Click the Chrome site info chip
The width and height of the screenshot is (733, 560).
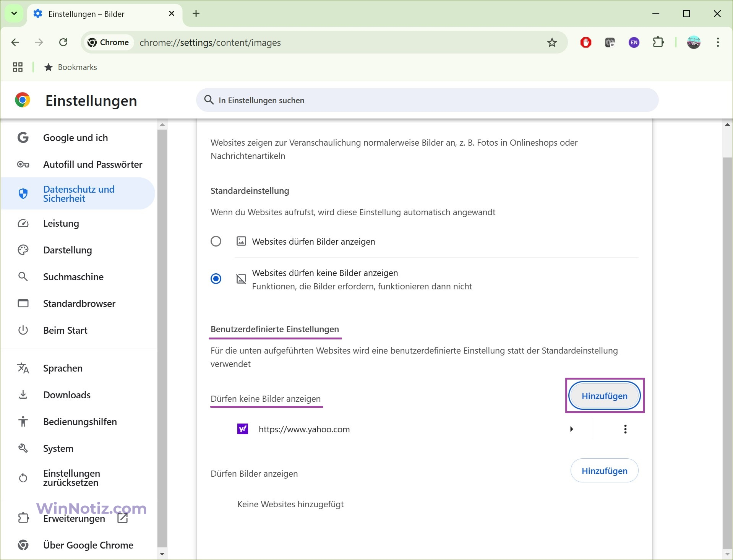pyautogui.click(x=109, y=42)
